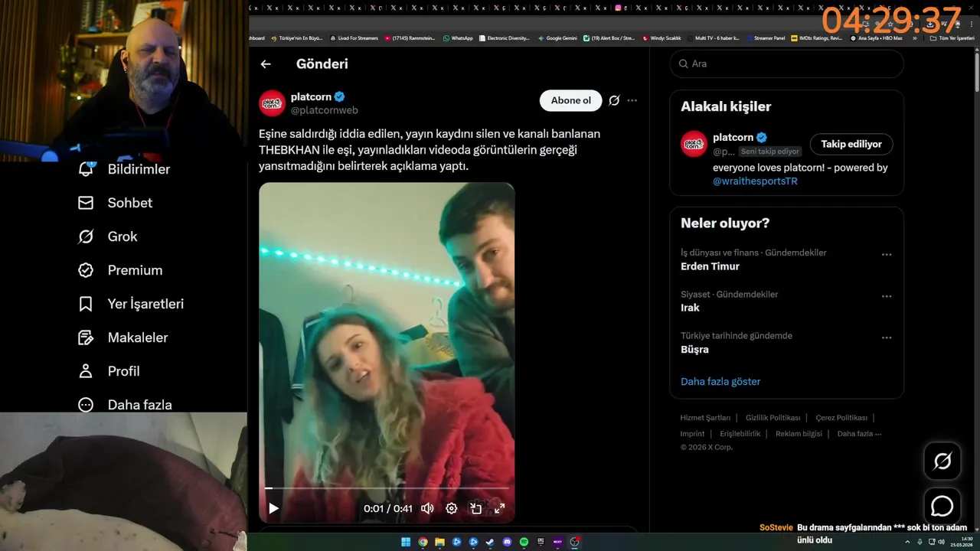Screen dimensions: 980x551
Task: Open Livad For Streamers bookmark
Action: point(354,38)
